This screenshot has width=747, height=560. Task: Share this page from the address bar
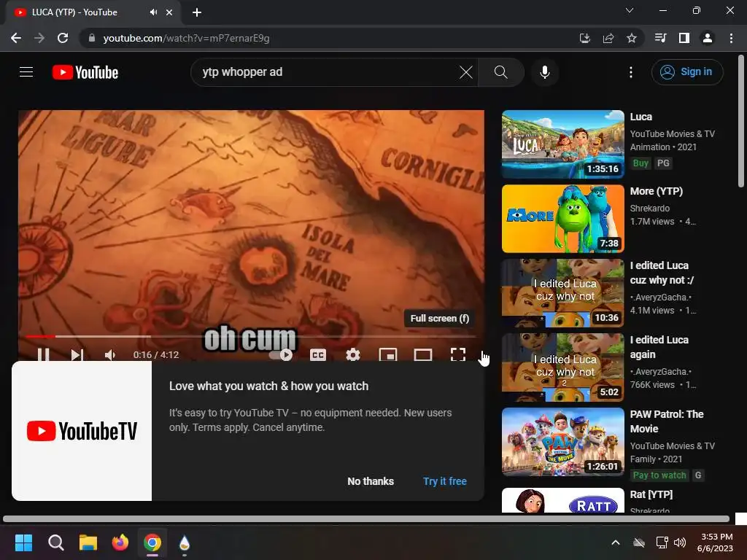click(x=608, y=38)
